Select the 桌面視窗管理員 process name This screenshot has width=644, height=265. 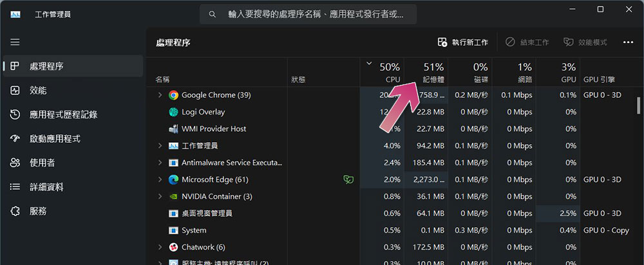[207, 214]
